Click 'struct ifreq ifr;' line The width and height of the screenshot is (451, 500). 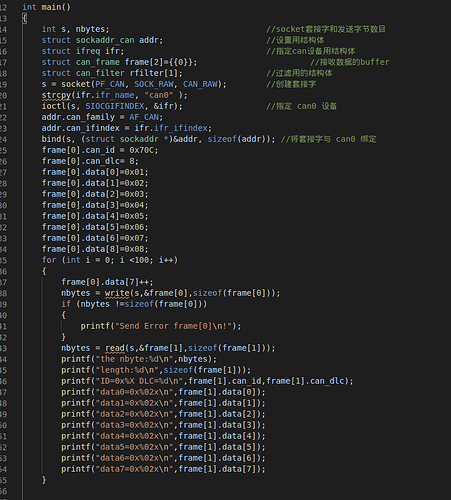[x=83, y=51]
